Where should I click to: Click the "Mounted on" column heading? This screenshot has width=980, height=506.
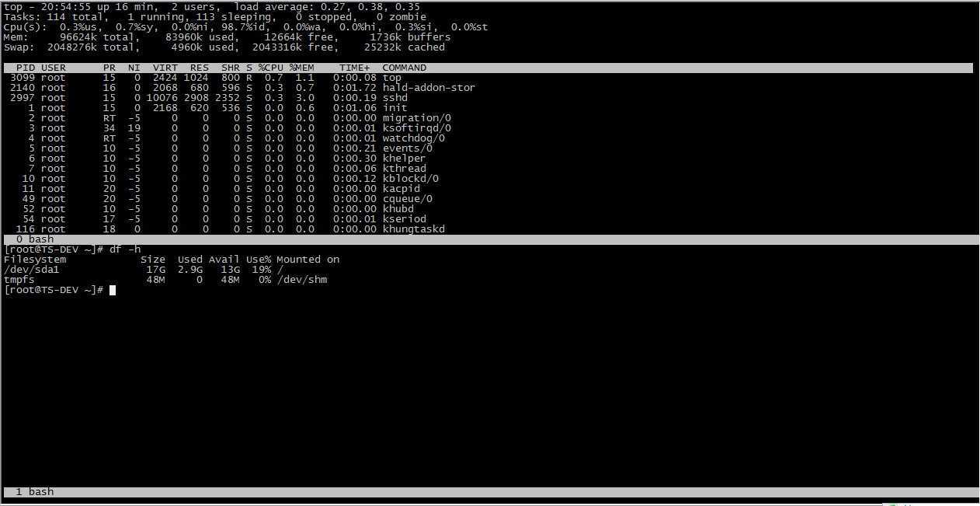(308, 260)
